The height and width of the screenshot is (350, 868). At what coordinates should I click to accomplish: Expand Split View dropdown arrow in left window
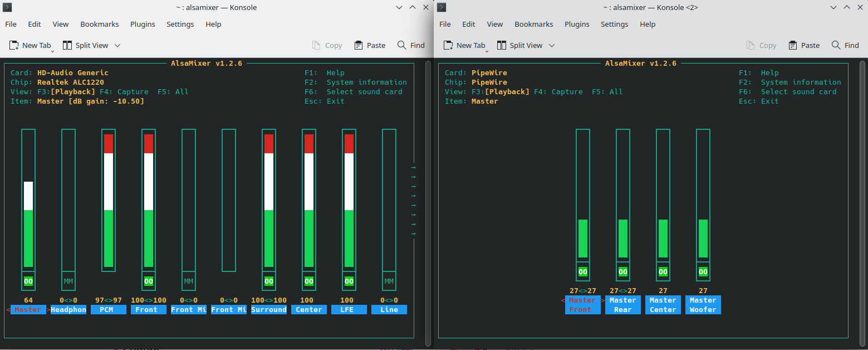117,45
